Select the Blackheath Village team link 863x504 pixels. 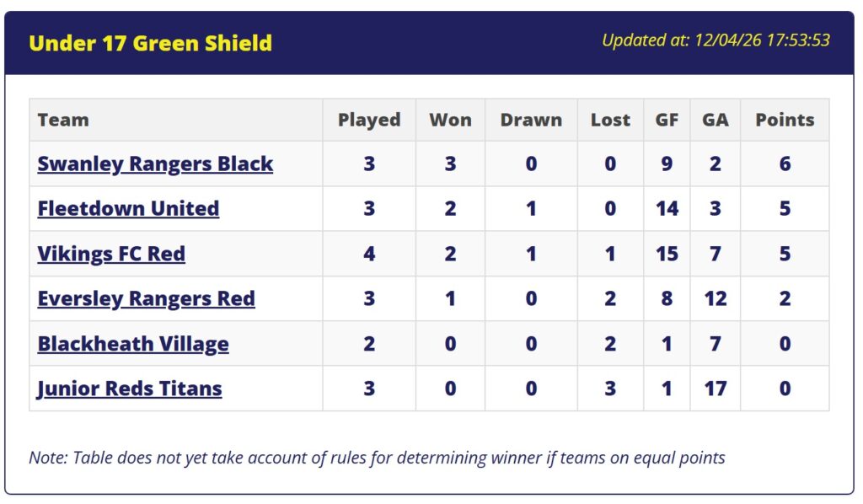pos(133,344)
